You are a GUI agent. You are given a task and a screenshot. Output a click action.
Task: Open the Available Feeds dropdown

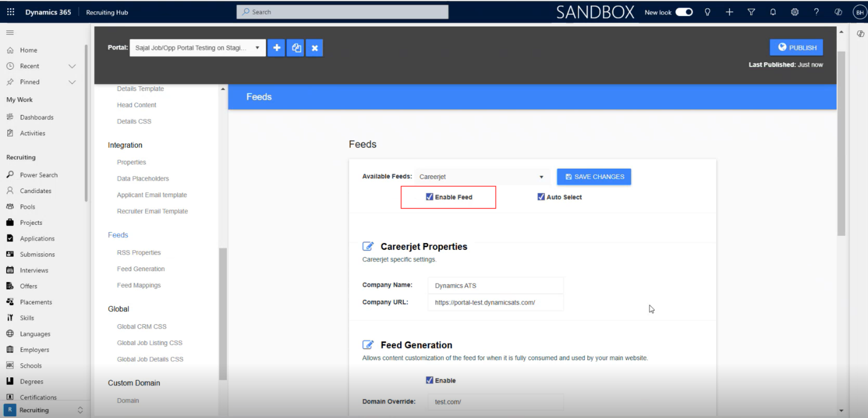[x=482, y=176]
